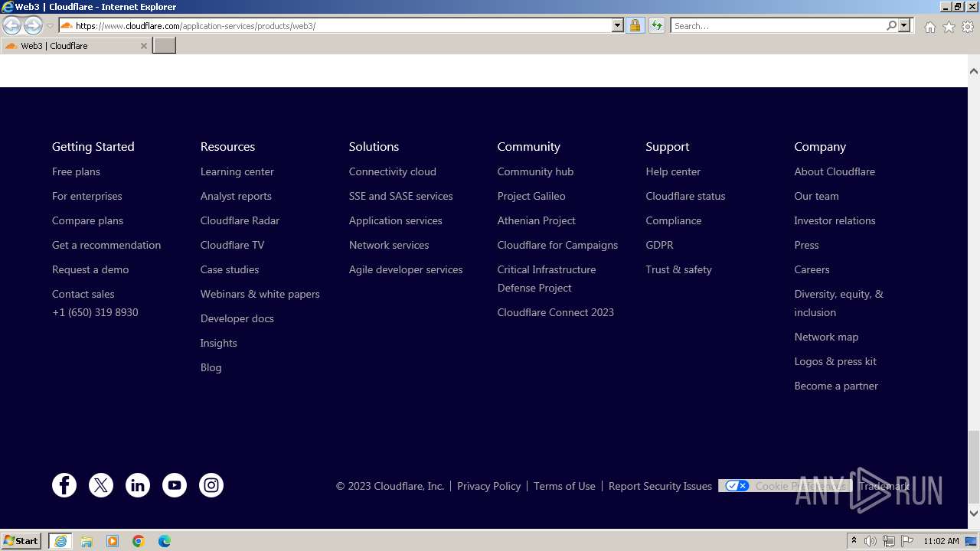980x551 pixels.
Task: Open the Athenian Project link
Action: coord(537,220)
